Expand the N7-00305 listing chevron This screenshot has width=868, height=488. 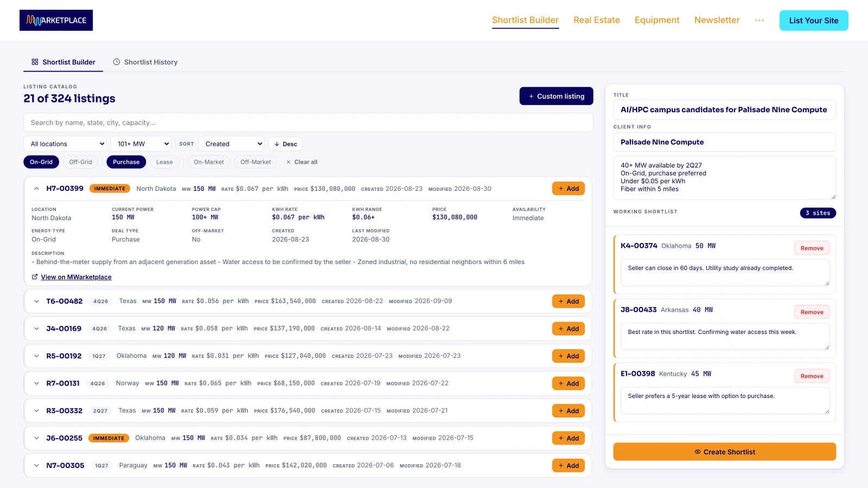[x=36, y=466]
